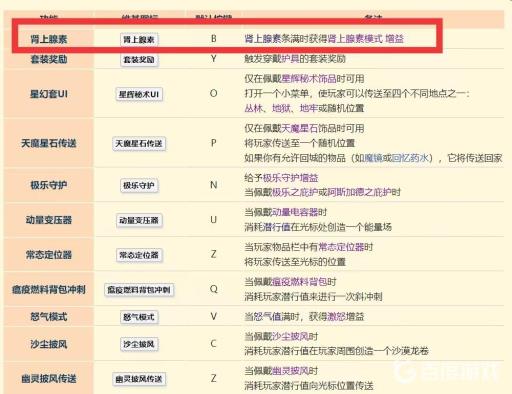The width and height of the screenshot is (512, 394).
Task: Select the 极乐守护 name cell in first column
Action: click(49, 185)
